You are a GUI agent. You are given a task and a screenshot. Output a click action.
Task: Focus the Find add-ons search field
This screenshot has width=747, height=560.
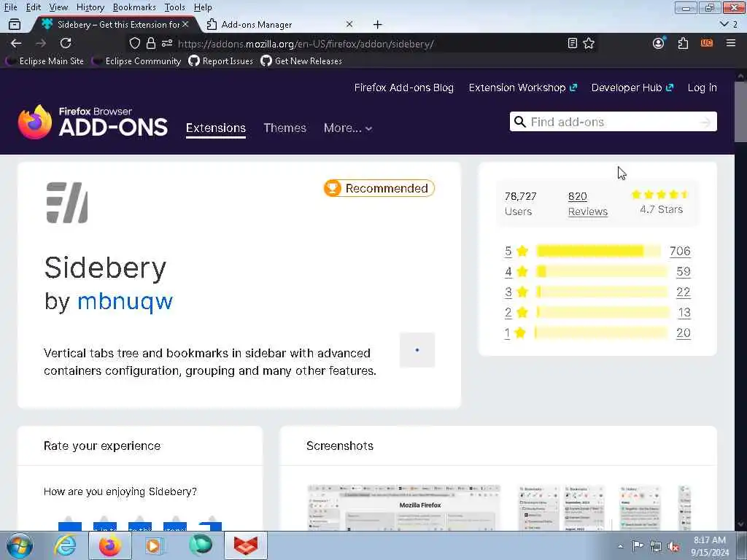coord(613,122)
